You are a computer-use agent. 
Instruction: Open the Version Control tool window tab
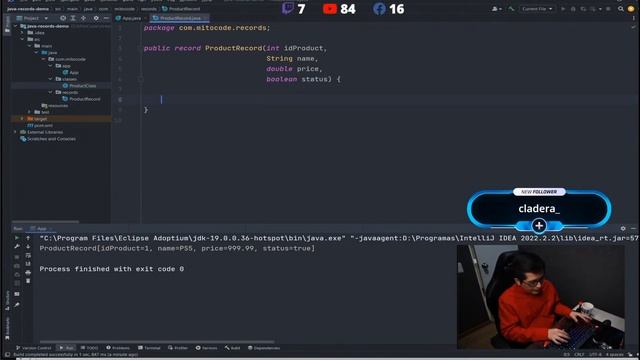click(x=33, y=348)
